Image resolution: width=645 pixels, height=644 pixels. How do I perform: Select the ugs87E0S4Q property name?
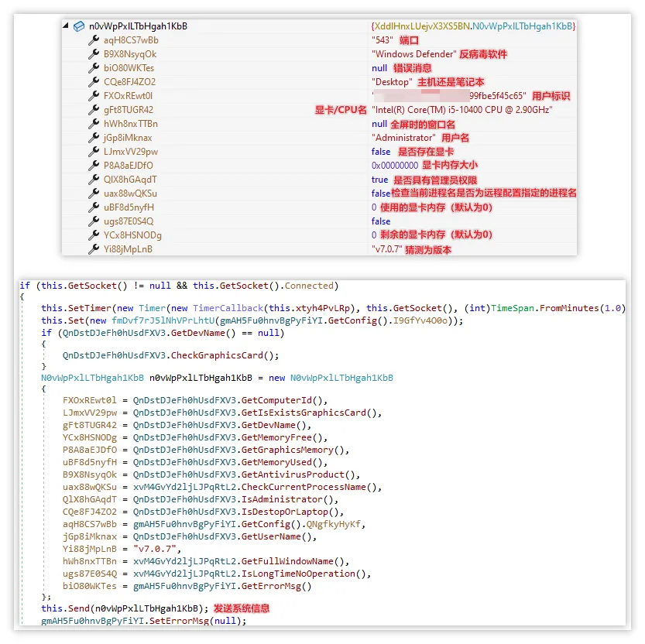coord(129,221)
